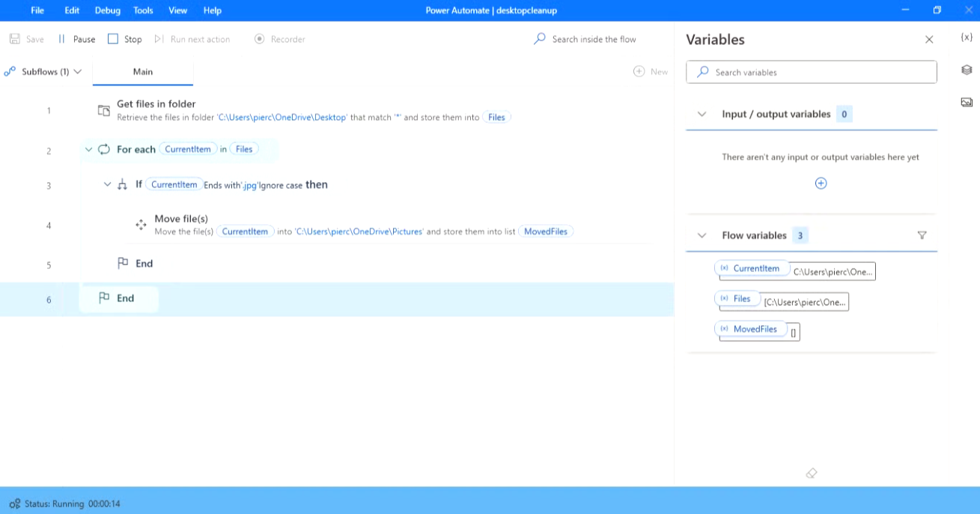Click the Get files in folder action icon

[104, 111]
